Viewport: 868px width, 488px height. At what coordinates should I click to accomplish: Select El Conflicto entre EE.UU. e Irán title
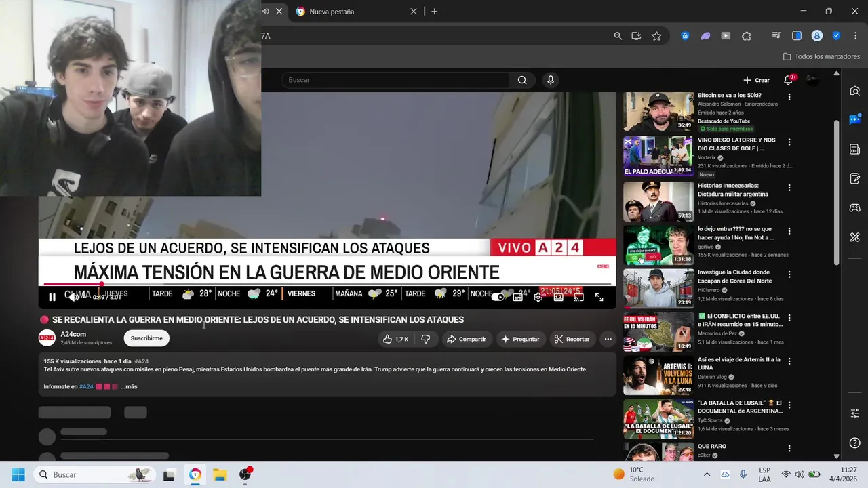(740, 320)
